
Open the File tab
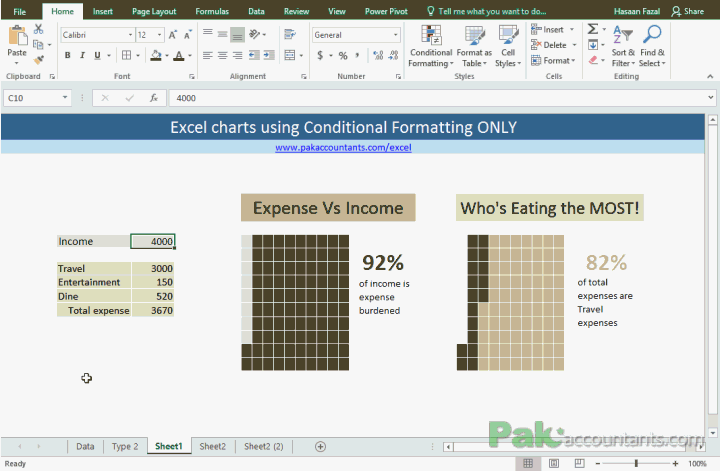pos(19,11)
